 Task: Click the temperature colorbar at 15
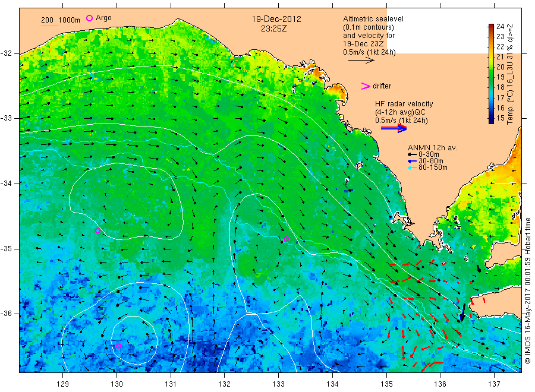click(x=491, y=118)
